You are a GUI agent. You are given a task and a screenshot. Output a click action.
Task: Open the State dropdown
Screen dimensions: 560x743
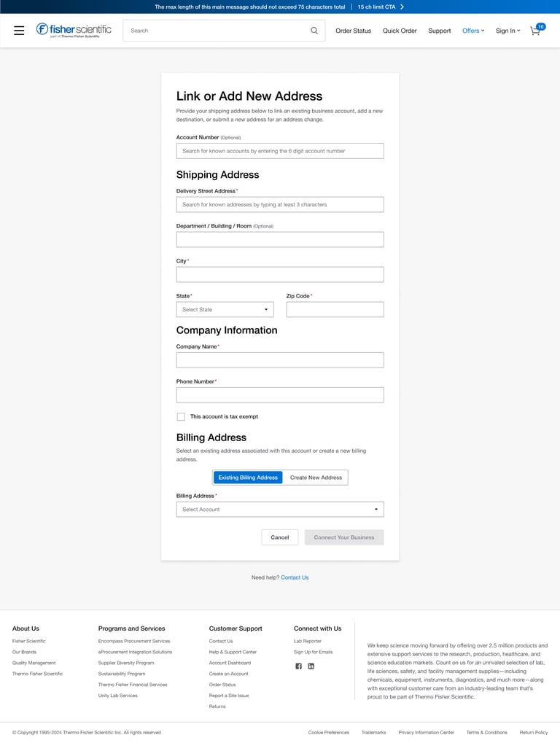[x=225, y=309]
